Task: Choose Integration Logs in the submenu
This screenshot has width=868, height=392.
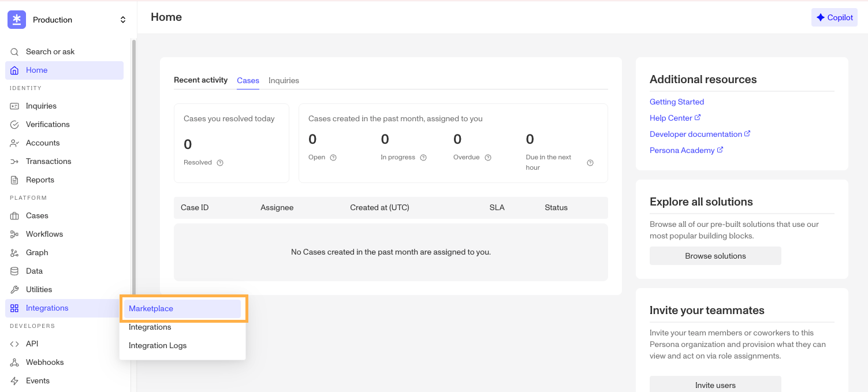Action: [x=158, y=346]
